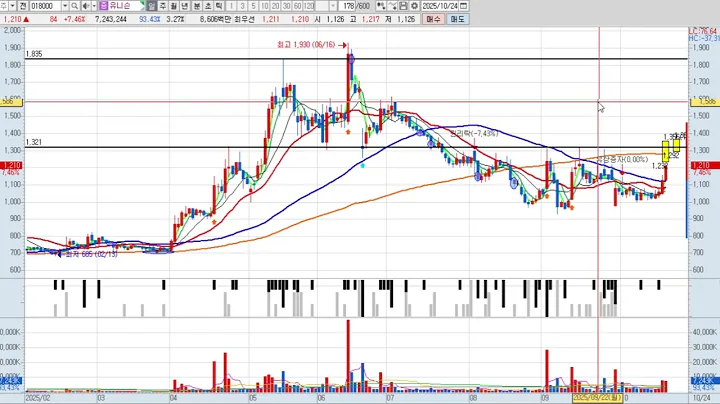The image size is (720, 404).
Task: Open the stock code 018000 dropdown
Action: pos(65,6)
